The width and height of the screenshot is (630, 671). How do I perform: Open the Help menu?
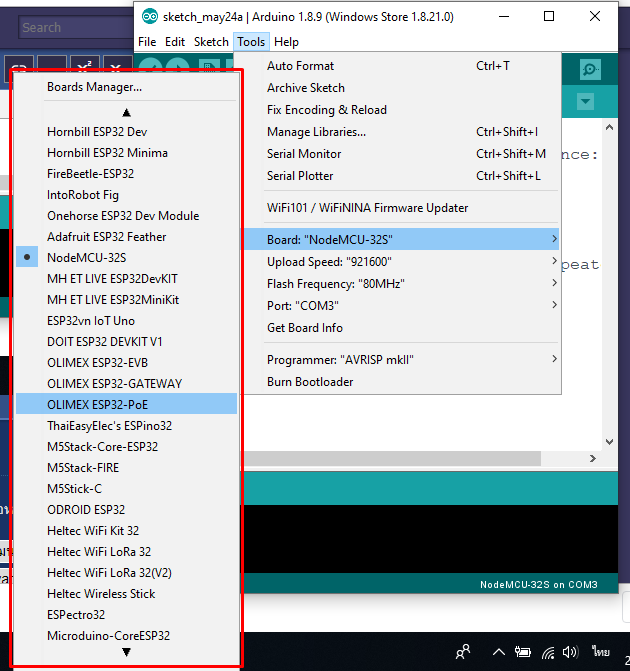coord(286,42)
